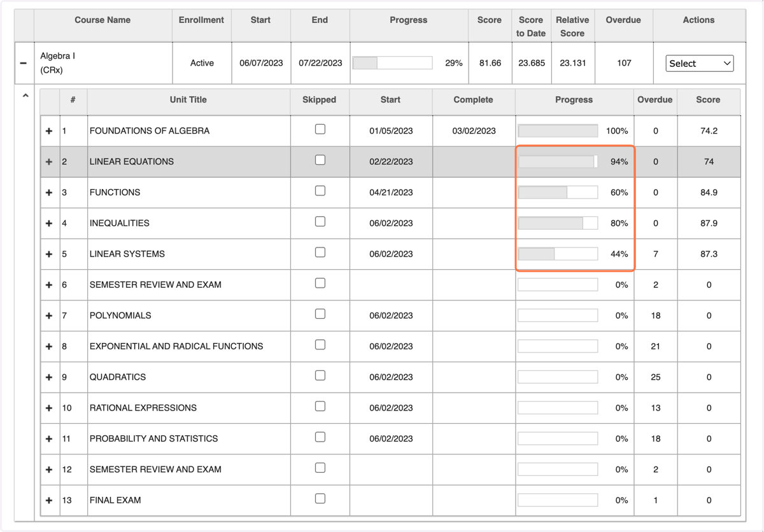This screenshot has width=764, height=532.
Task: Click the Quadratics overdue count 25
Action: [x=656, y=377]
